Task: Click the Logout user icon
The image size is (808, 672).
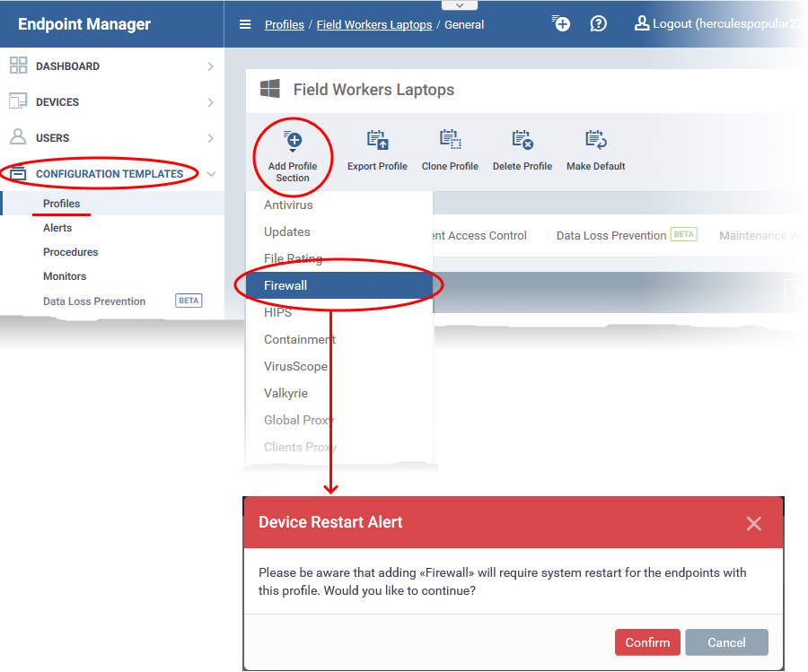Action: (x=642, y=23)
